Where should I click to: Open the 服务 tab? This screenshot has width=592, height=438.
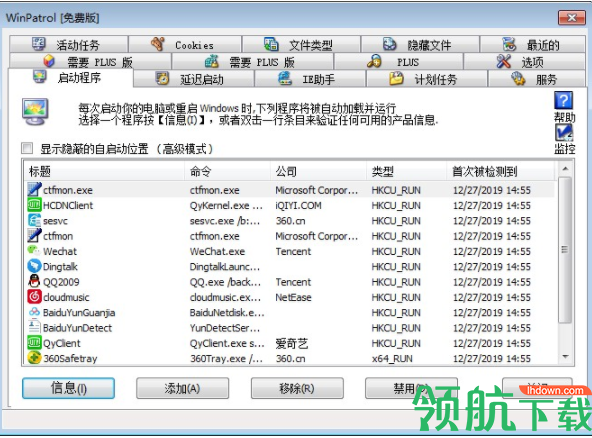click(536, 79)
